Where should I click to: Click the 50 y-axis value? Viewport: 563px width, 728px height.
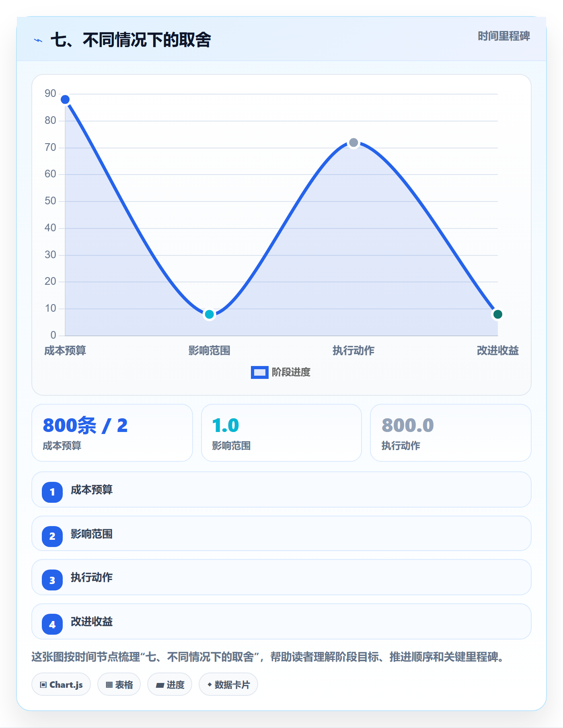click(x=50, y=201)
